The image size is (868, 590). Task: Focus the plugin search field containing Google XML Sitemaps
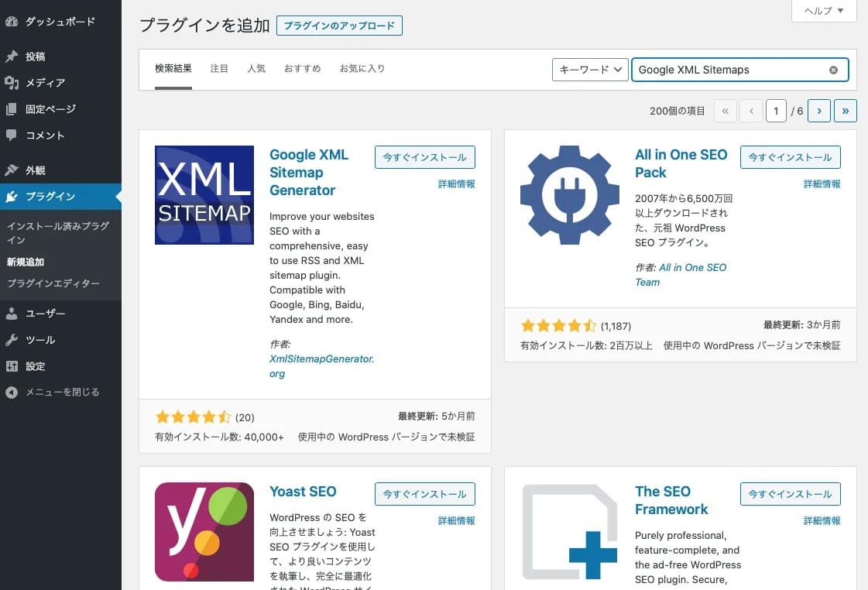click(740, 70)
